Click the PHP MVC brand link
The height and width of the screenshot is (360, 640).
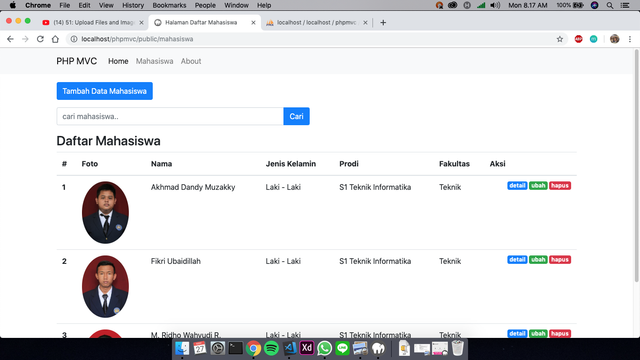click(x=77, y=61)
